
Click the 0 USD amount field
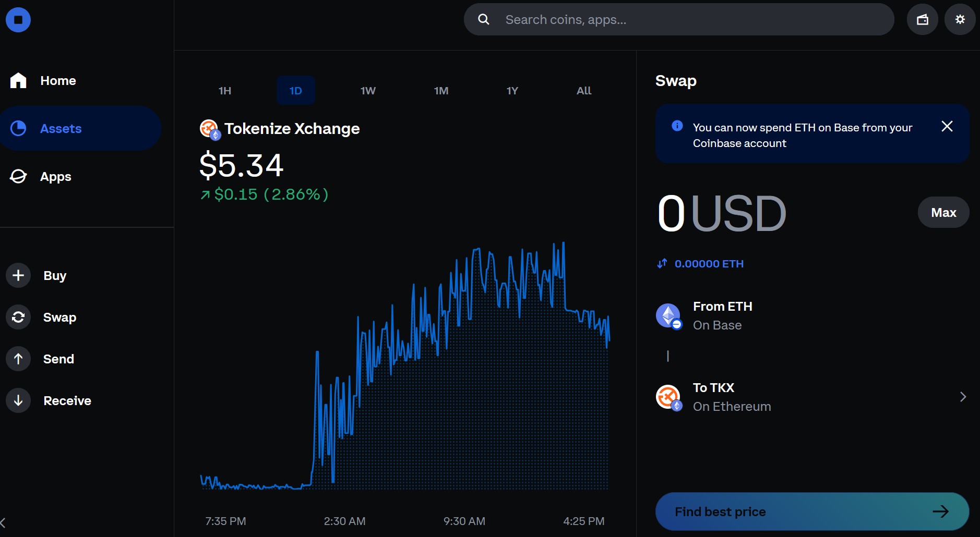pyautogui.click(x=722, y=213)
